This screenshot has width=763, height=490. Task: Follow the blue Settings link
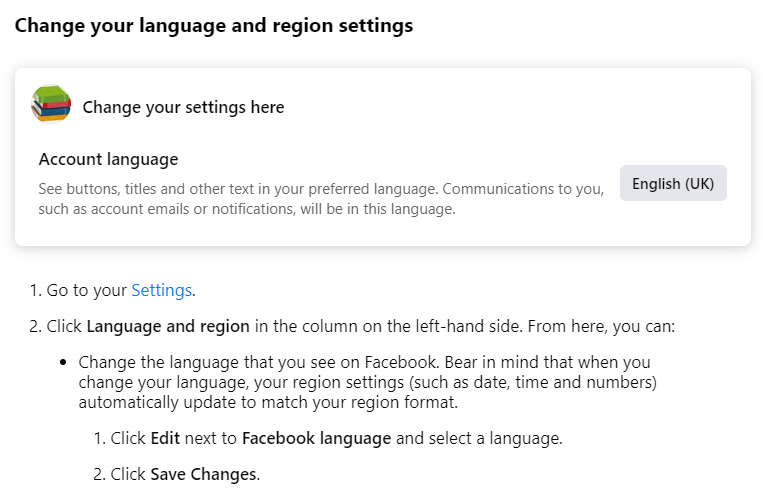coord(161,291)
